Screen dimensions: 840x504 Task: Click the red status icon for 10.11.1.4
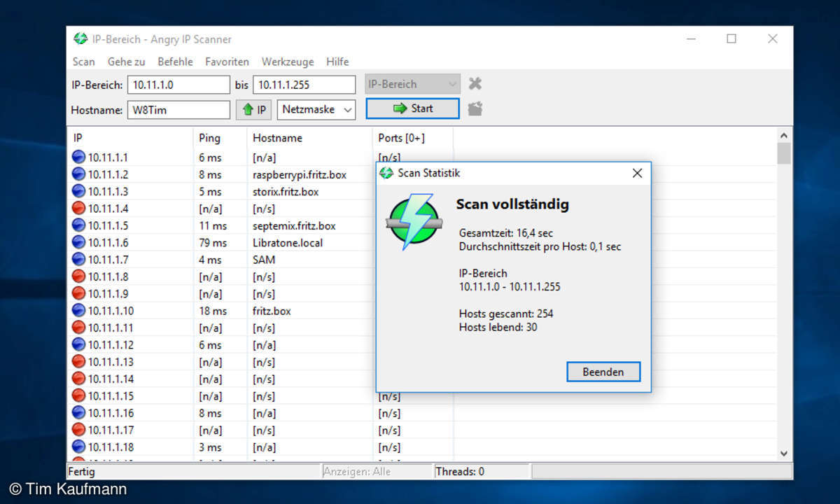pos(78,209)
